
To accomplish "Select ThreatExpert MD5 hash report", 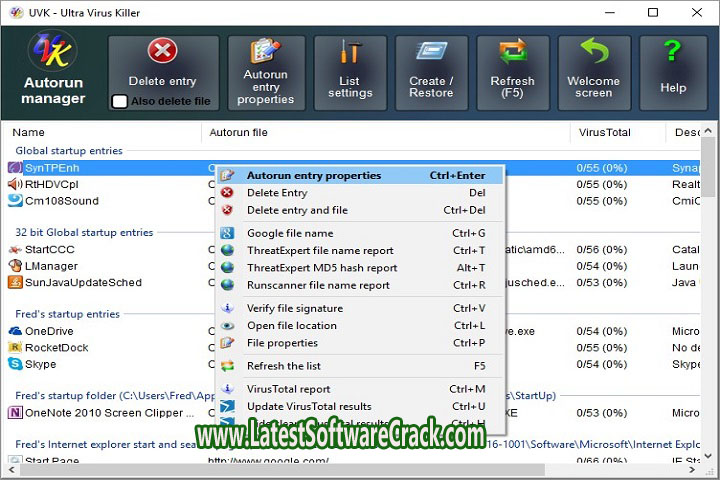I will tap(360, 268).
